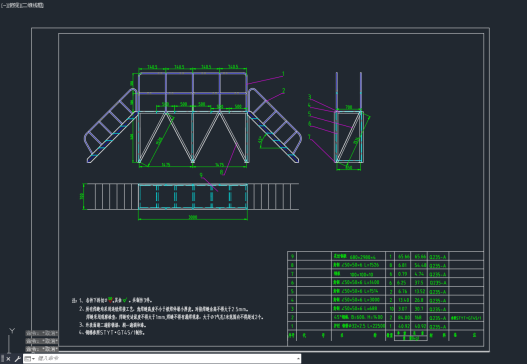The height and width of the screenshot is (364, 527).
Task: Click the command line input field
Action: 166,359
